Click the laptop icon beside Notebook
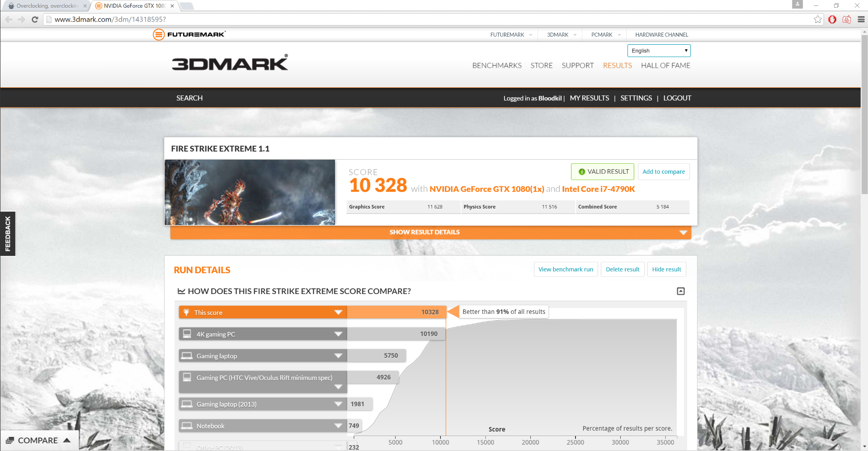Screen dimensions: 868x451 (x=187, y=426)
